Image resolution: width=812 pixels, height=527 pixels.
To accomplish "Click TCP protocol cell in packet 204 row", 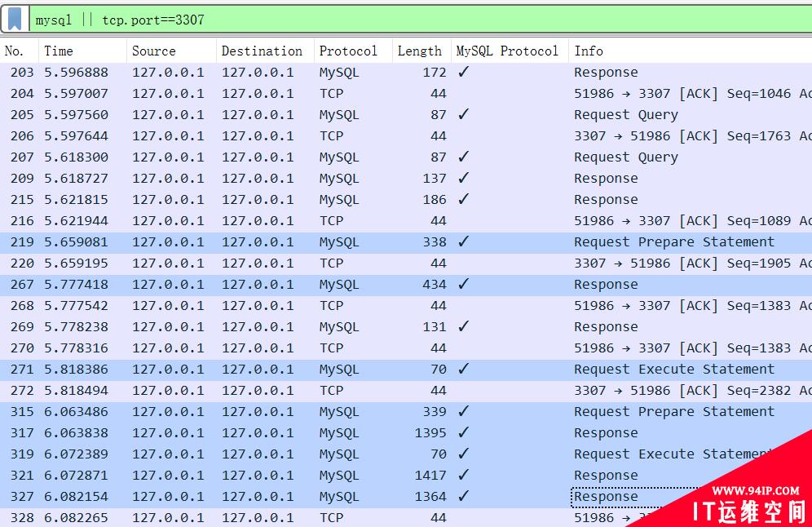I will 332,93.
